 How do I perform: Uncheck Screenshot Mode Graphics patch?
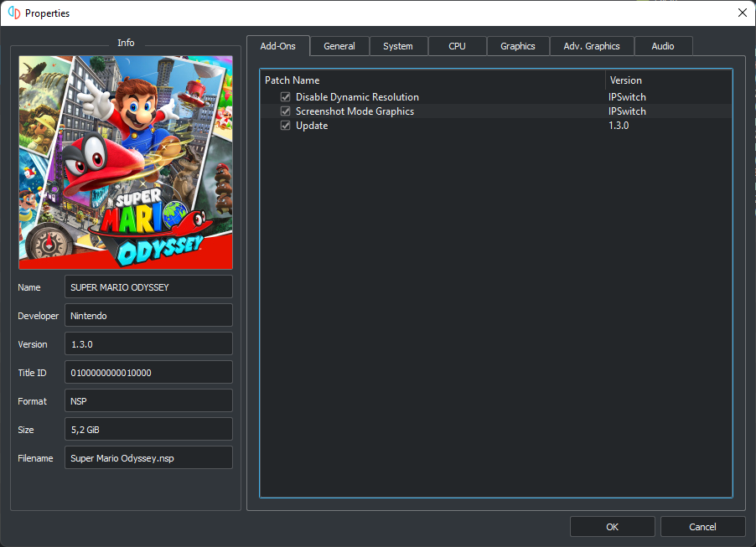[x=285, y=111]
